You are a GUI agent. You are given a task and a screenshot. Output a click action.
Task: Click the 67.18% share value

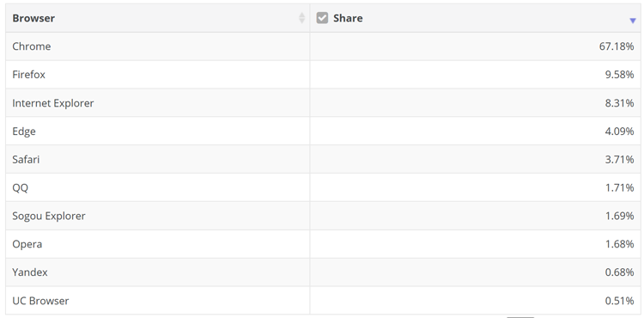coord(617,46)
